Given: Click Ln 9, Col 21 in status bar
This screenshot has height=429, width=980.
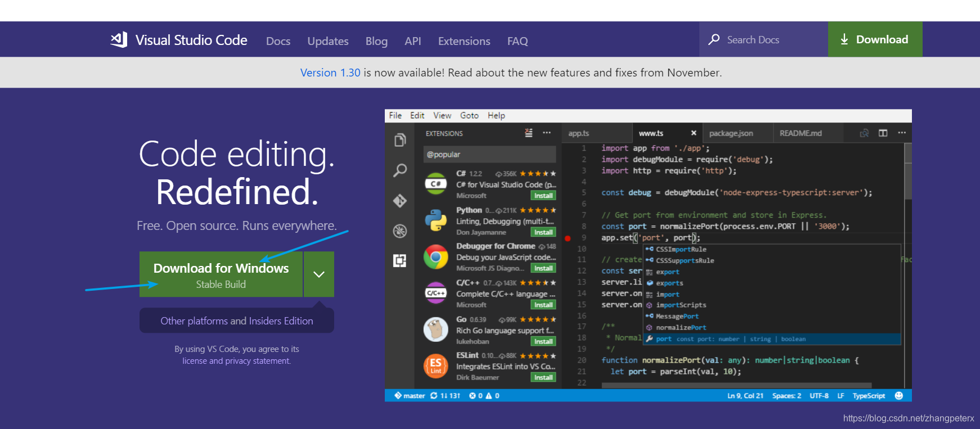Looking at the screenshot, I should (745, 396).
